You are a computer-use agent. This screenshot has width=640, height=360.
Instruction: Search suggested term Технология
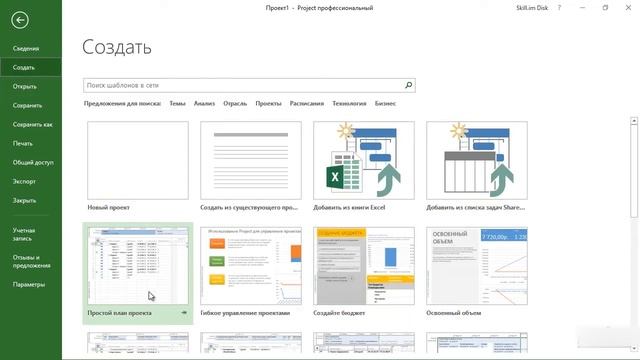[349, 104]
